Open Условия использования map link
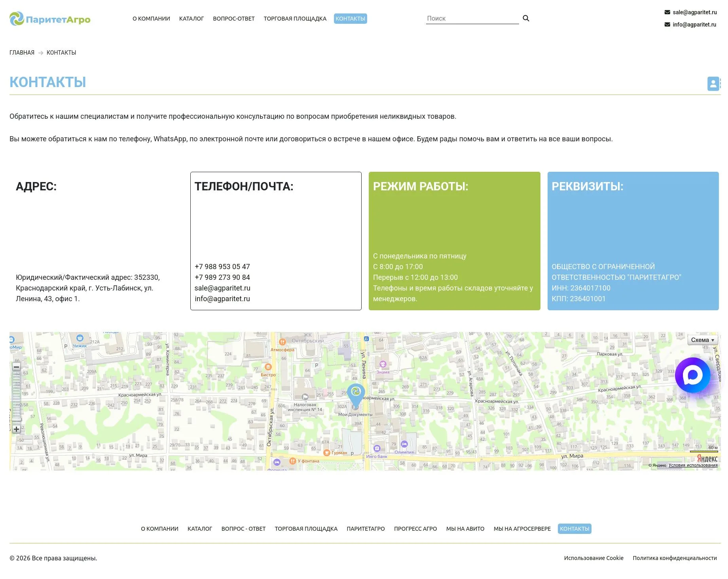This screenshot has height=579, width=728. tap(693, 465)
